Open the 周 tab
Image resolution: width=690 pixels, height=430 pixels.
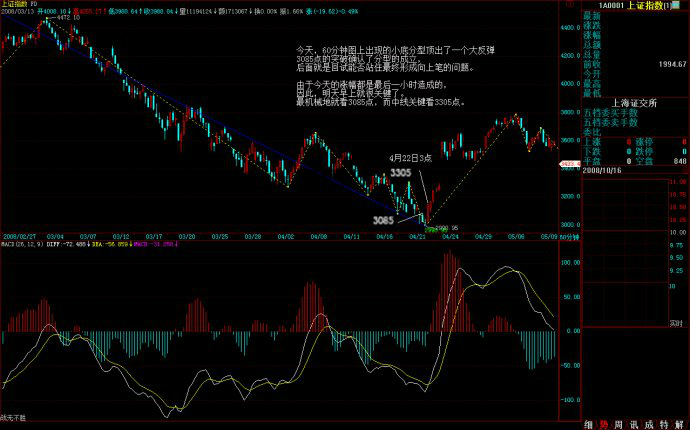click(x=619, y=423)
